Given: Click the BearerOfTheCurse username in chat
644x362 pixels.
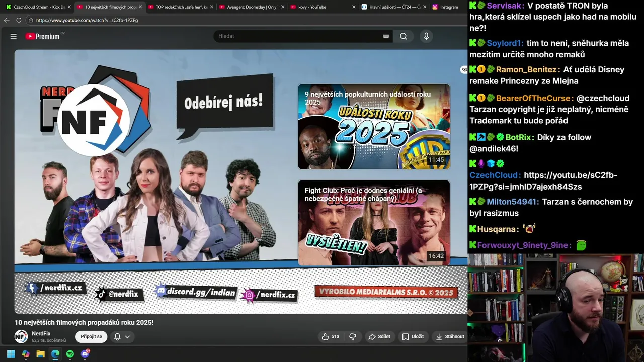Looking at the screenshot, I should [534, 98].
